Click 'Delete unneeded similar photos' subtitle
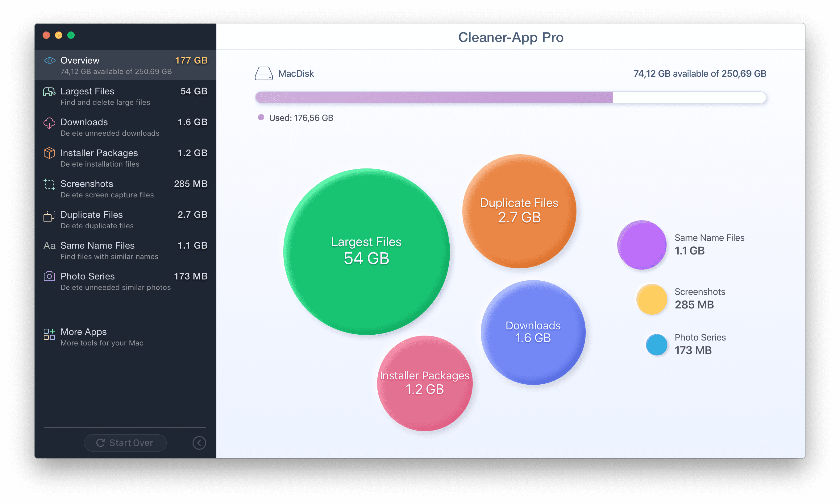This screenshot has width=840, height=504. [x=116, y=288]
